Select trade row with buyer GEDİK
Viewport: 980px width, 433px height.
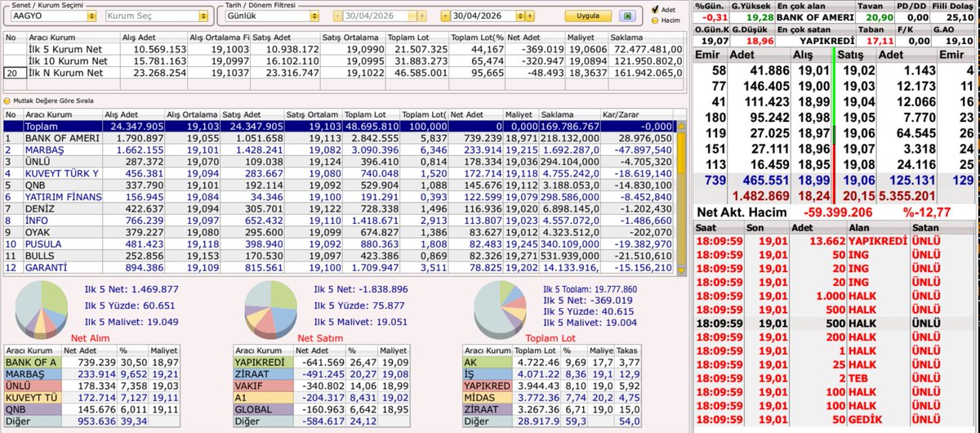pos(834,419)
